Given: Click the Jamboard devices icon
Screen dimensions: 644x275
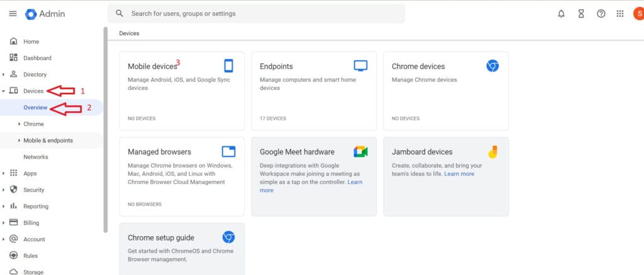Looking at the screenshot, I should 493,152.
